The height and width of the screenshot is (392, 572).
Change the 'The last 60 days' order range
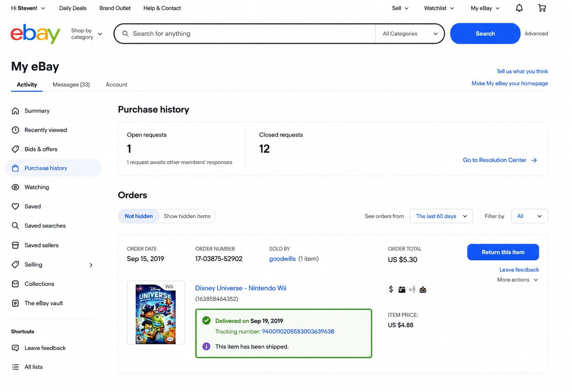(x=441, y=216)
